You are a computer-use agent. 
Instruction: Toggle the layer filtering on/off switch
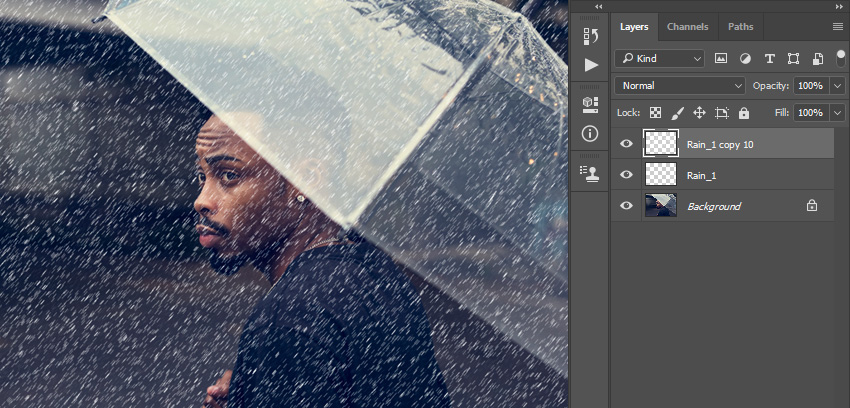(x=841, y=58)
